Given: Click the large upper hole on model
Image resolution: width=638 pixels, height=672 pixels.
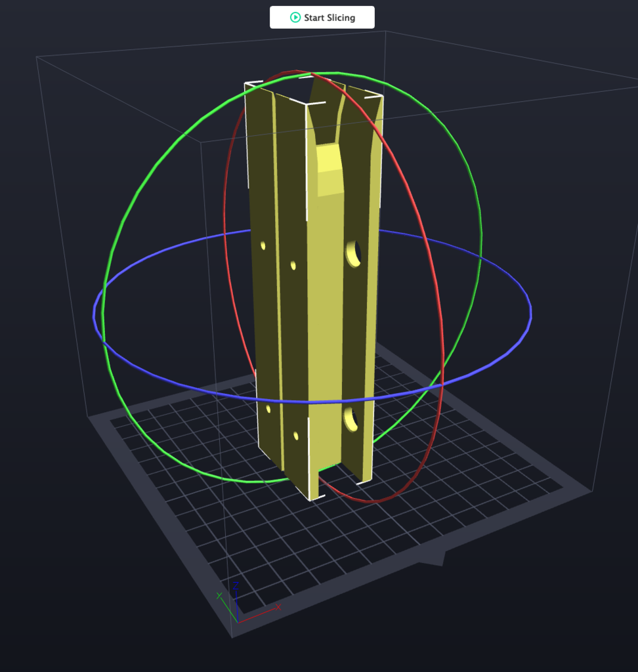Looking at the screenshot, I should click(353, 253).
